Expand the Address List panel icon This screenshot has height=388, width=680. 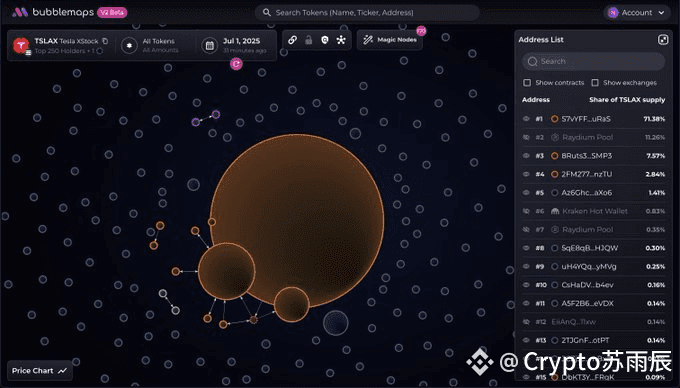point(663,40)
